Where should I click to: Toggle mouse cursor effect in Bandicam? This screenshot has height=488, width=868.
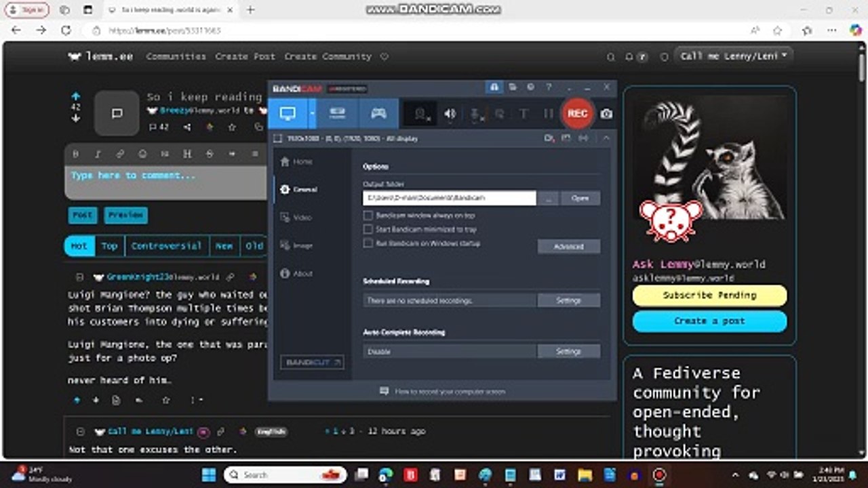[x=500, y=114]
